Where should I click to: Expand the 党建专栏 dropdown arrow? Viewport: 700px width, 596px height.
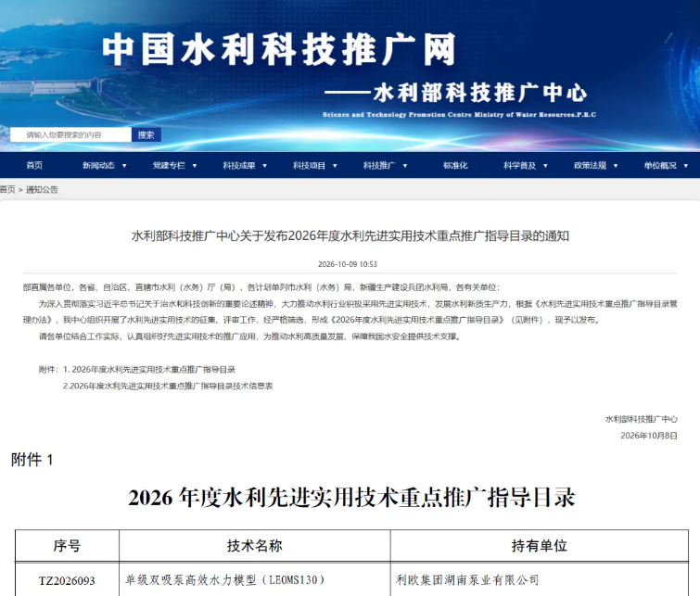coord(195,166)
